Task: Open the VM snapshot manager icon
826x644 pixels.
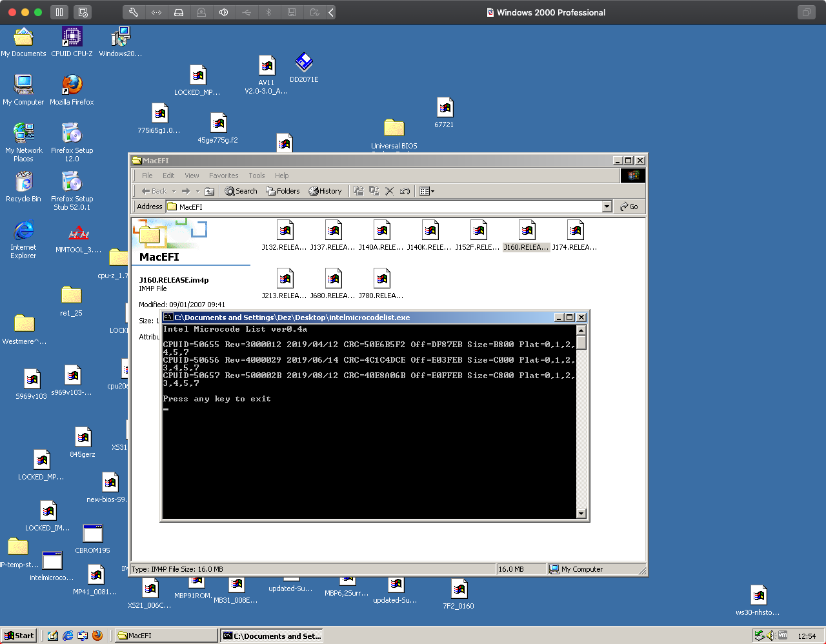Action: [82, 12]
